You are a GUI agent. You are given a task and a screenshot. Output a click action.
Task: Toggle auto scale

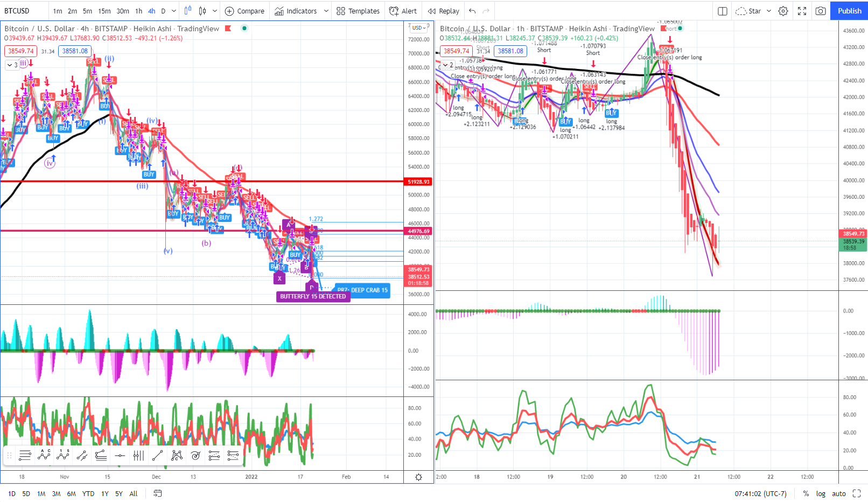pos(839,493)
